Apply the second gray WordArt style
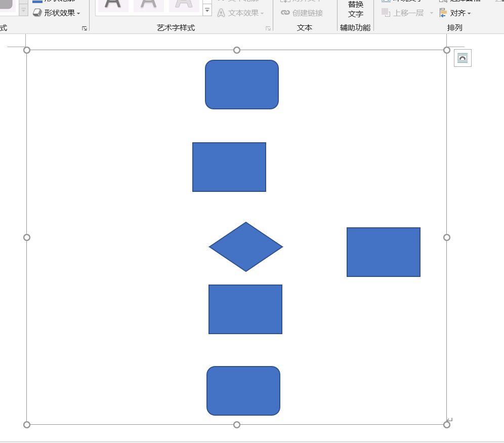The image size is (504, 443). [148, 5]
